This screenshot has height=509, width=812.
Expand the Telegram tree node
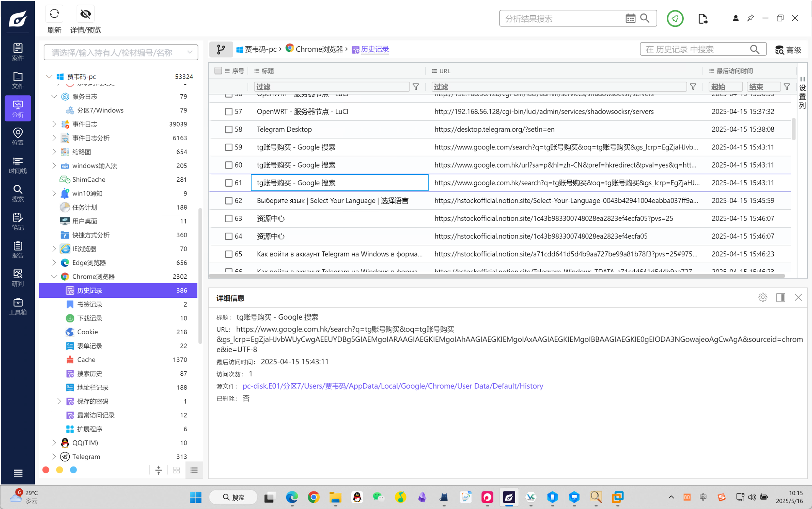(x=54, y=456)
